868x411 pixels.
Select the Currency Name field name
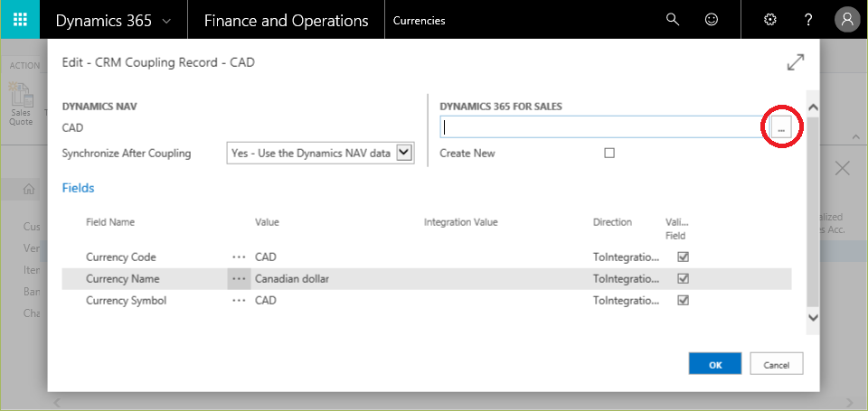click(x=122, y=279)
